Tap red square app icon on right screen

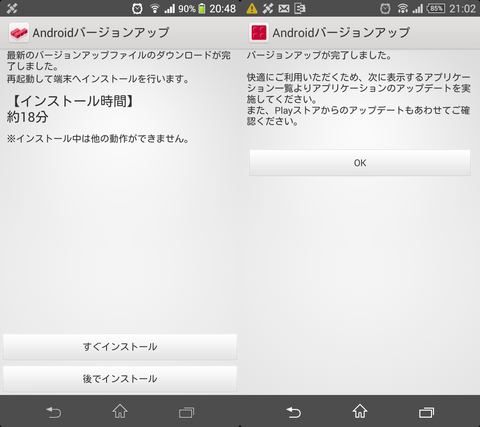(x=259, y=33)
